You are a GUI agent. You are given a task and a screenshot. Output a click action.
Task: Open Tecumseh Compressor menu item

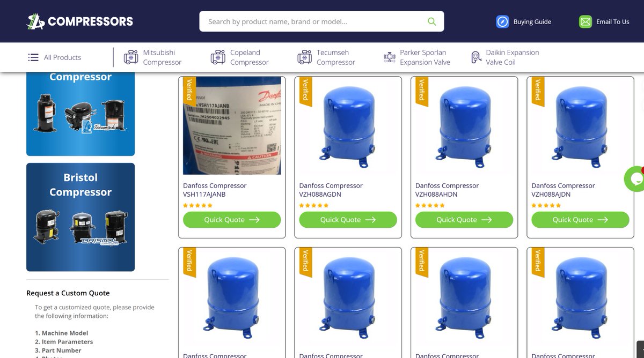(x=336, y=57)
